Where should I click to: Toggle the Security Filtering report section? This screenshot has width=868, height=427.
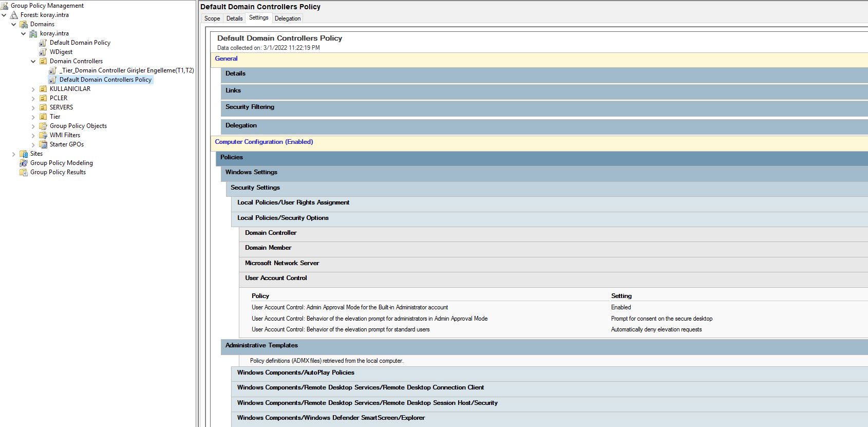(250, 107)
